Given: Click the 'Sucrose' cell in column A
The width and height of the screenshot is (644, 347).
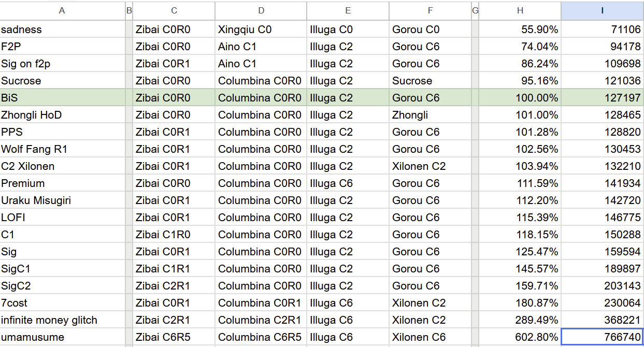Looking at the screenshot, I should [62, 81].
